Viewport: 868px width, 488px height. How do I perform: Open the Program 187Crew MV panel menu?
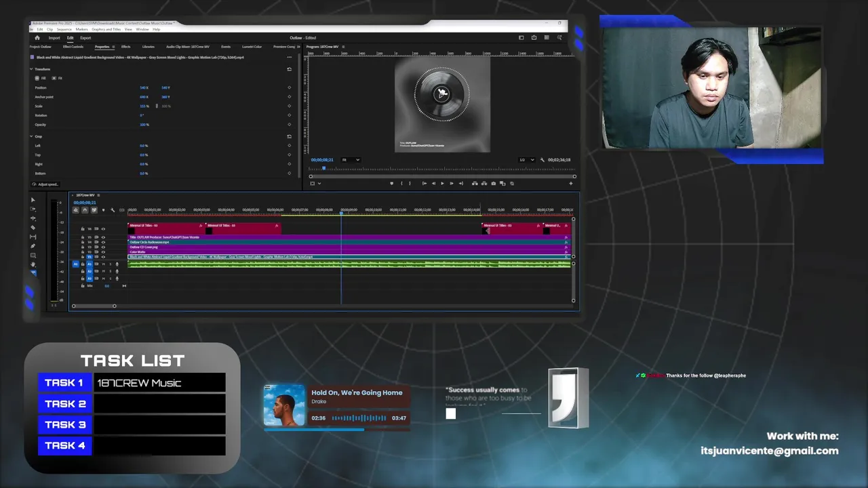coord(343,47)
